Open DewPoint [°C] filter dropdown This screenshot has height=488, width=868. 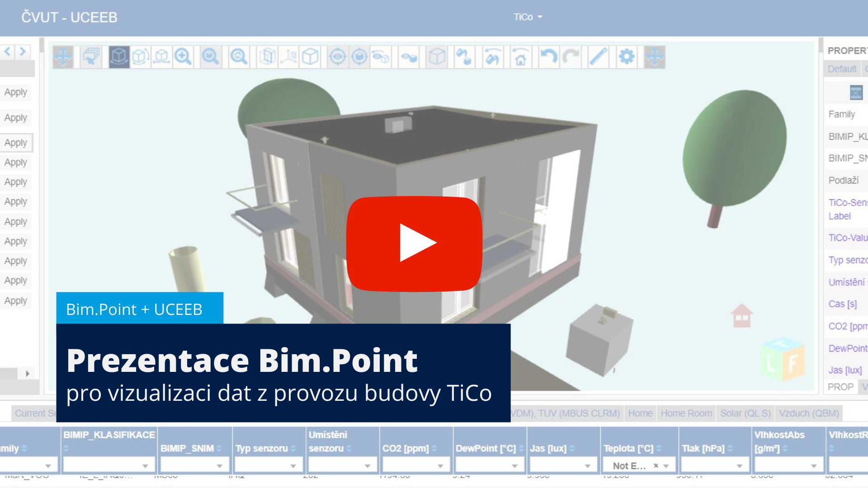490,465
